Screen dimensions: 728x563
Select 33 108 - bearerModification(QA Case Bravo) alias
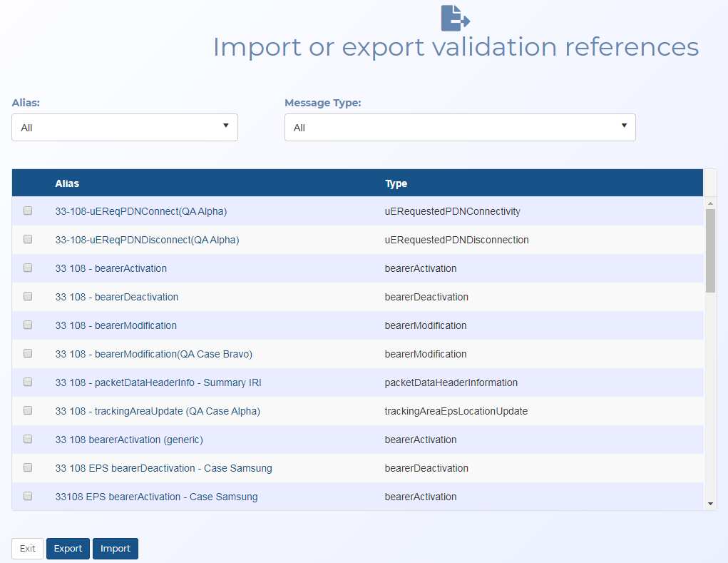pyautogui.click(x=153, y=354)
